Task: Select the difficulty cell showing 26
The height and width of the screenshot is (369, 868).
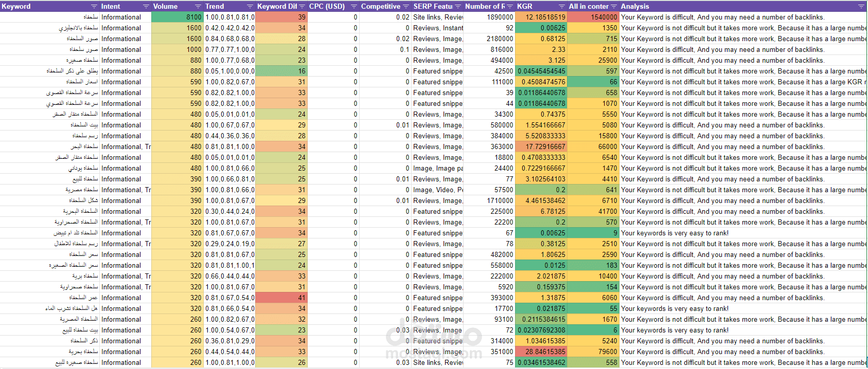Action: (281, 362)
